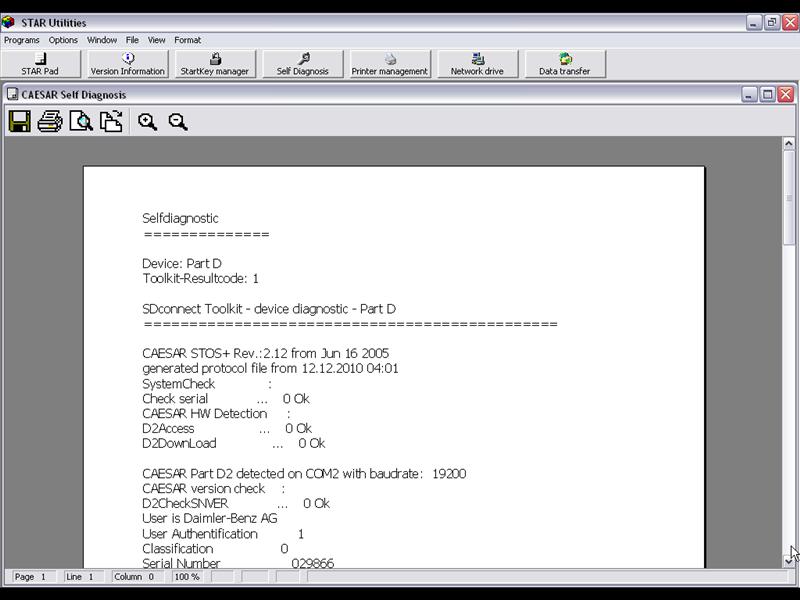Click the 'D2CheckSNVER' result line
Viewport: 800px width, 600px height.
(236, 504)
